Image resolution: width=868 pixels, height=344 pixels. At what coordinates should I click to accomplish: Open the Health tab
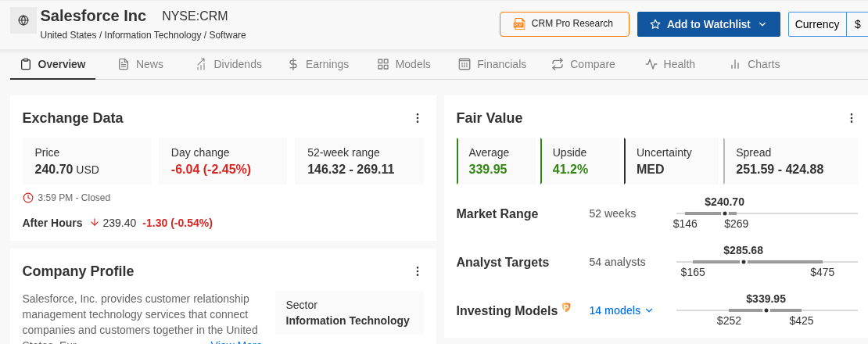tap(670, 64)
